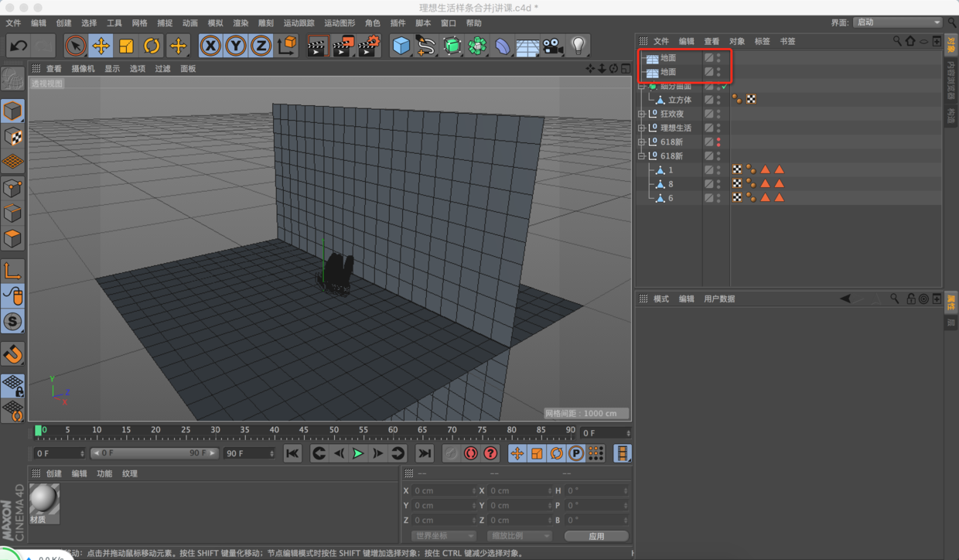959x560 pixels.
Task: Toggle the Y axis lock
Action: point(235,46)
